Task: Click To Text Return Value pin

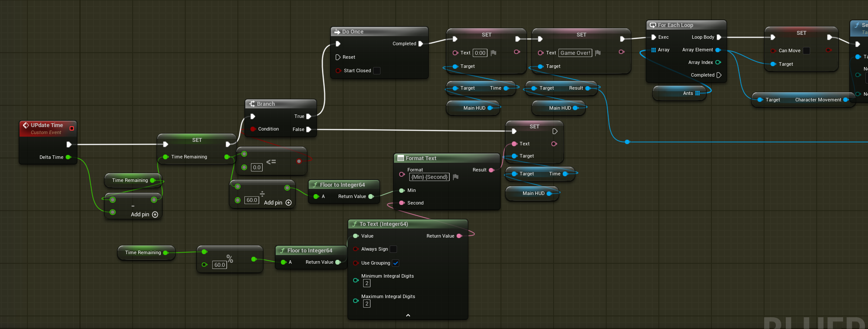Action: pyautogui.click(x=459, y=236)
